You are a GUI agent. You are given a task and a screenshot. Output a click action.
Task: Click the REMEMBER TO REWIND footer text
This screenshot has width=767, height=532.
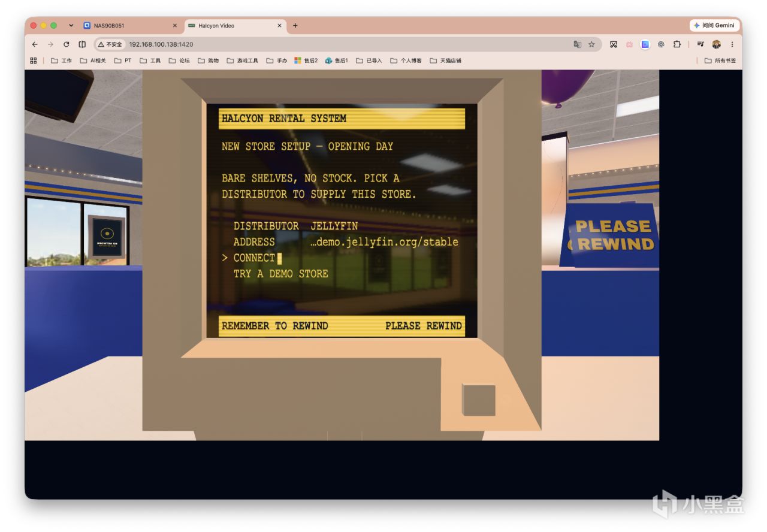275,326
